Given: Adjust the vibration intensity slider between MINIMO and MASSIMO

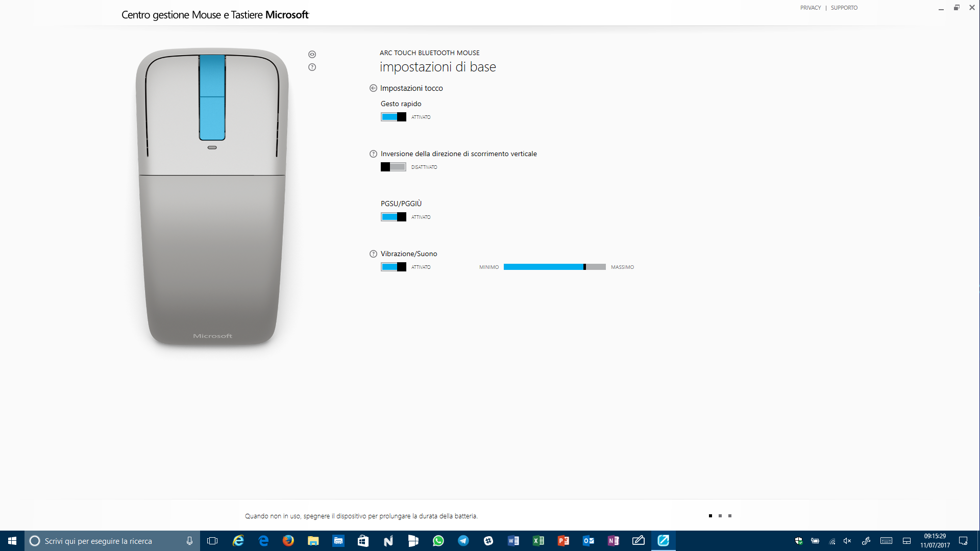Looking at the screenshot, I should tap(554, 267).
